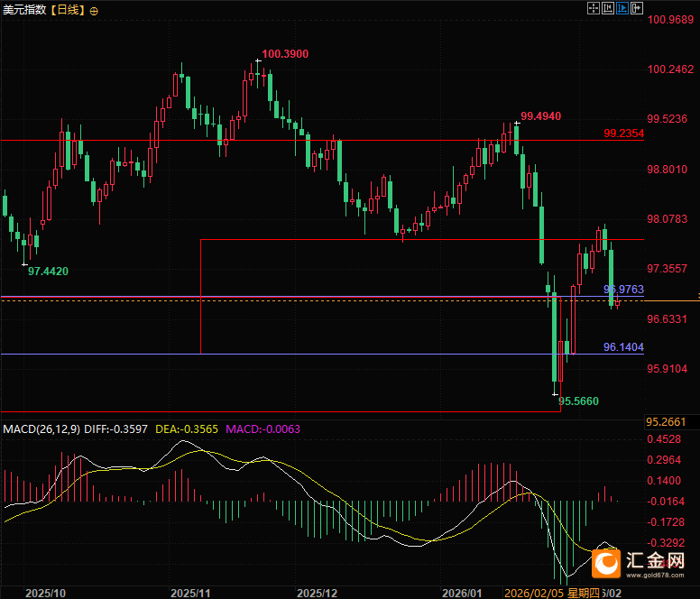The width and height of the screenshot is (700, 599).
Task: Click 100.2462 on the price axis
Action: [670, 69]
